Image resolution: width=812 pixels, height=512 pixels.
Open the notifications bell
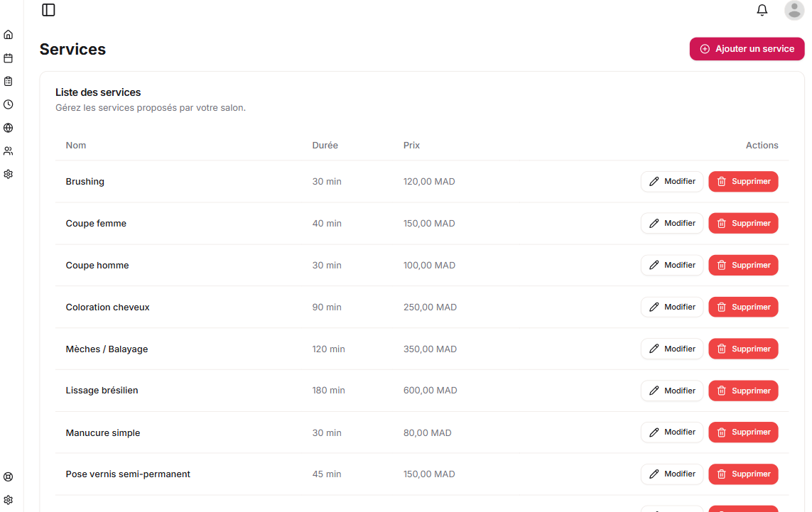tap(762, 10)
